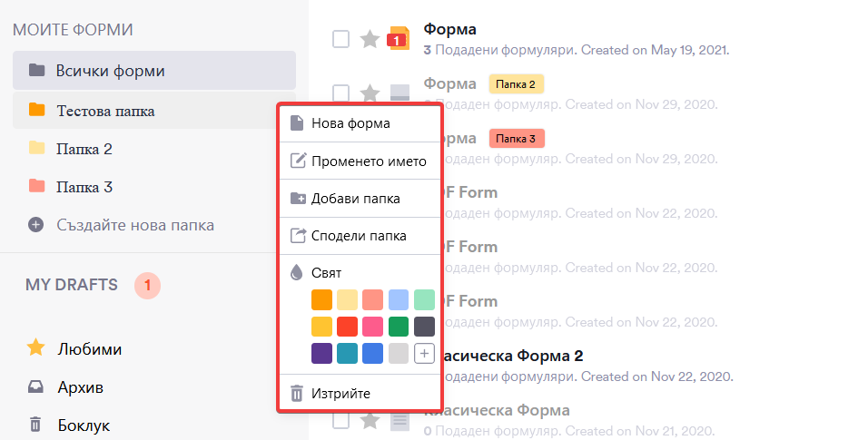Pick the purple color swatch
The height and width of the screenshot is (440, 868).
(x=321, y=354)
